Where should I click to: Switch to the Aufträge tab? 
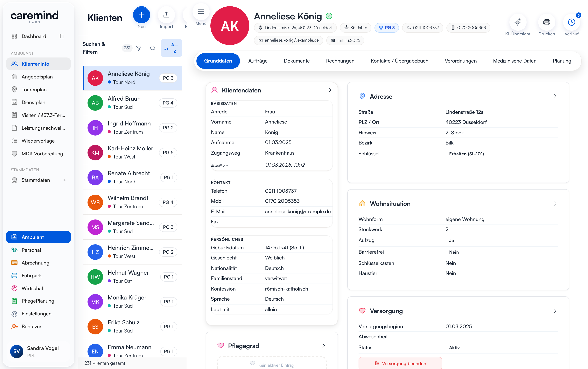coord(258,61)
